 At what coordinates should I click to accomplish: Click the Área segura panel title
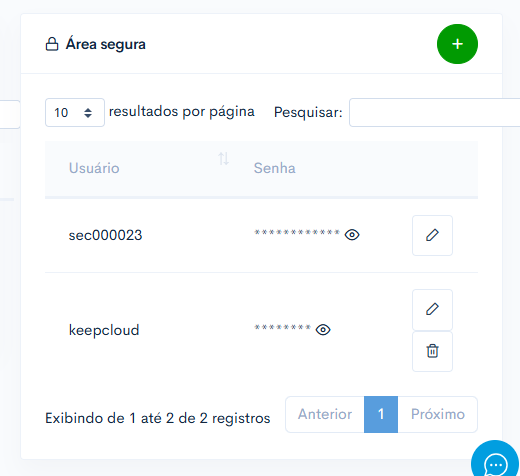[x=106, y=44]
